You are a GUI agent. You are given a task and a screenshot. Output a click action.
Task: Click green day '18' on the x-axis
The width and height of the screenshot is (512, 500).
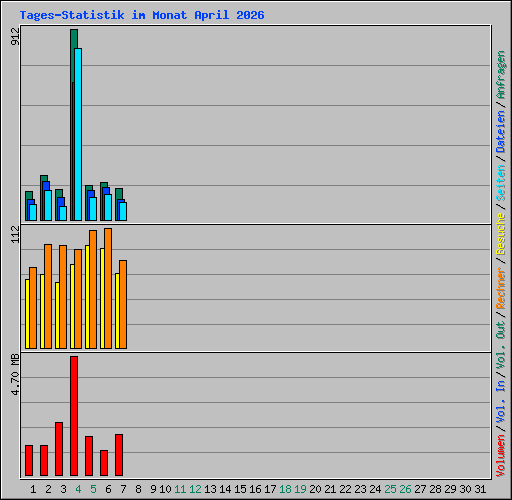coord(285,489)
